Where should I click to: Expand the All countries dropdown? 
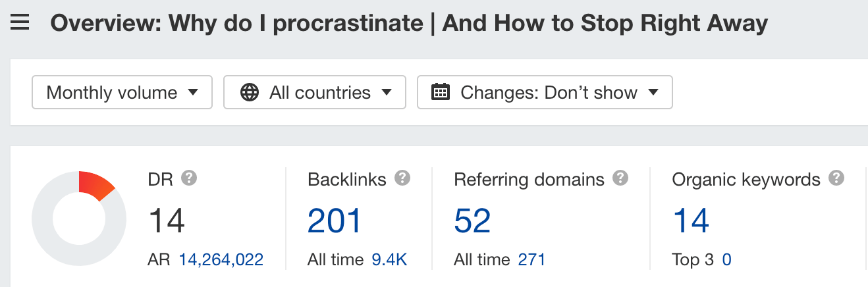pos(314,92)
